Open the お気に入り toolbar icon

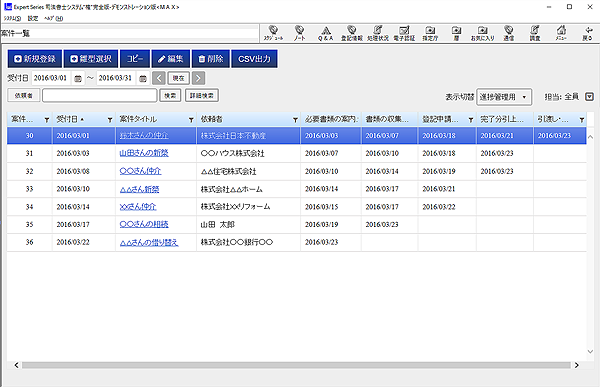(483, 33)
